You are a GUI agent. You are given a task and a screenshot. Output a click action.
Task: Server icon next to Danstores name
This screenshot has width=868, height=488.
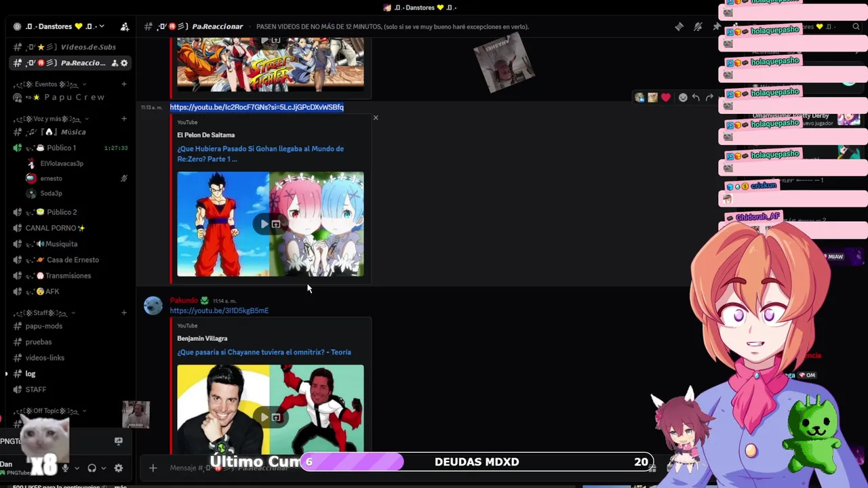point(17,26)
